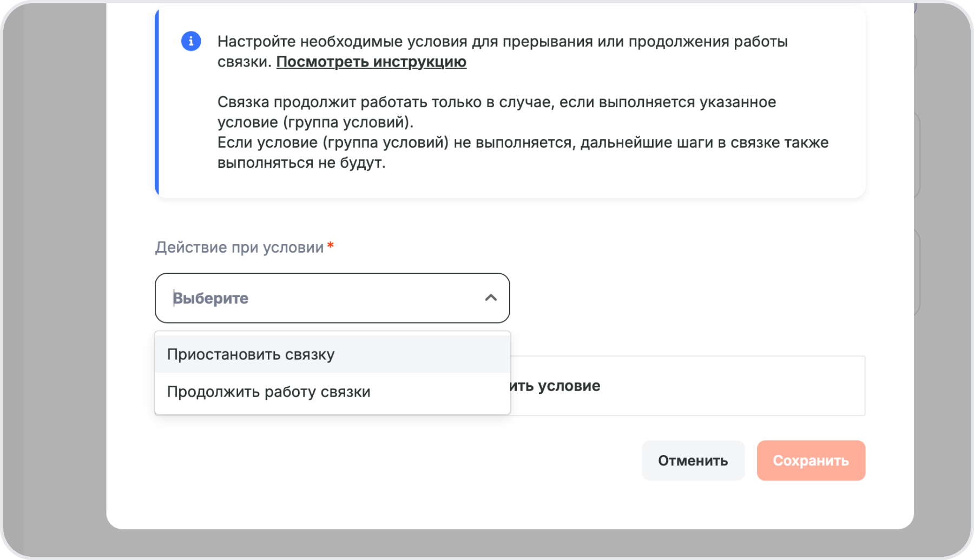Open the 'Посмотреть инструкцию' link
This screenshot has width=974, height=560.
pos(371,62)
